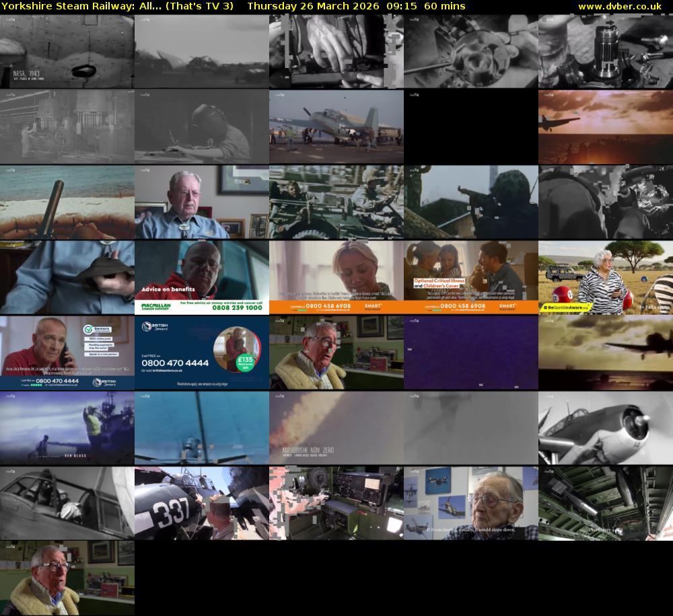Click the green Seniors checkmark badge
The width and height of the screenshot is (673, 616).
[89, 328]
